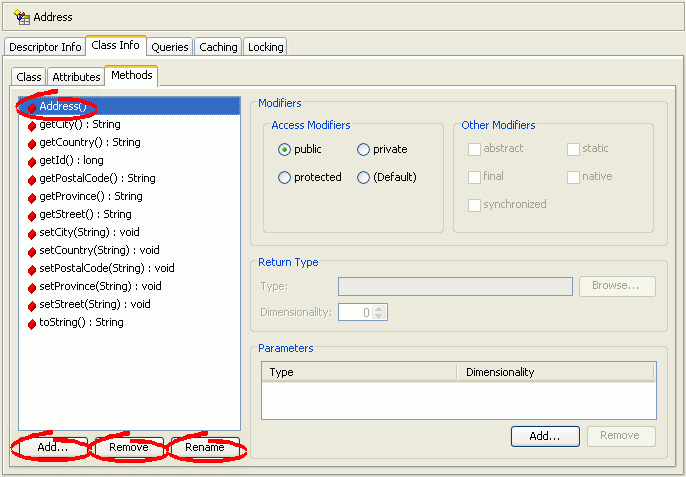
Task: Click the red diamond icon beside setPostalCode(String)
Action: (32, 270)
